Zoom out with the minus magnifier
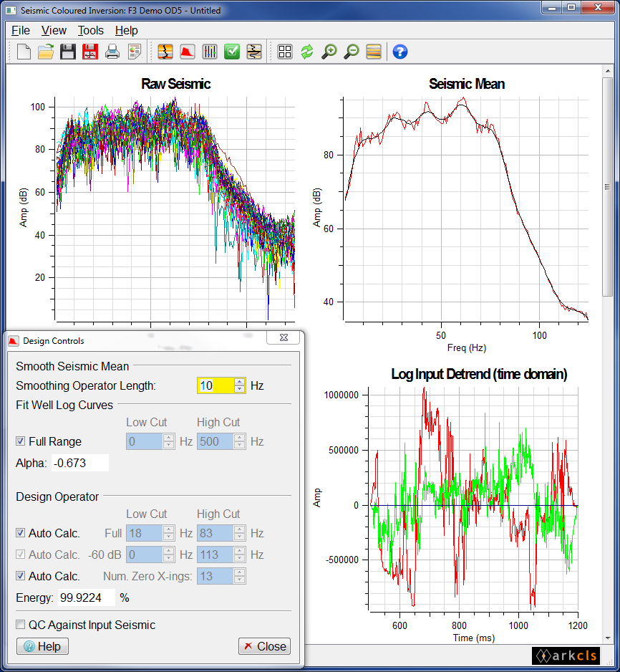This screenshot has height=672, width=620. click(x=352, y=52)
